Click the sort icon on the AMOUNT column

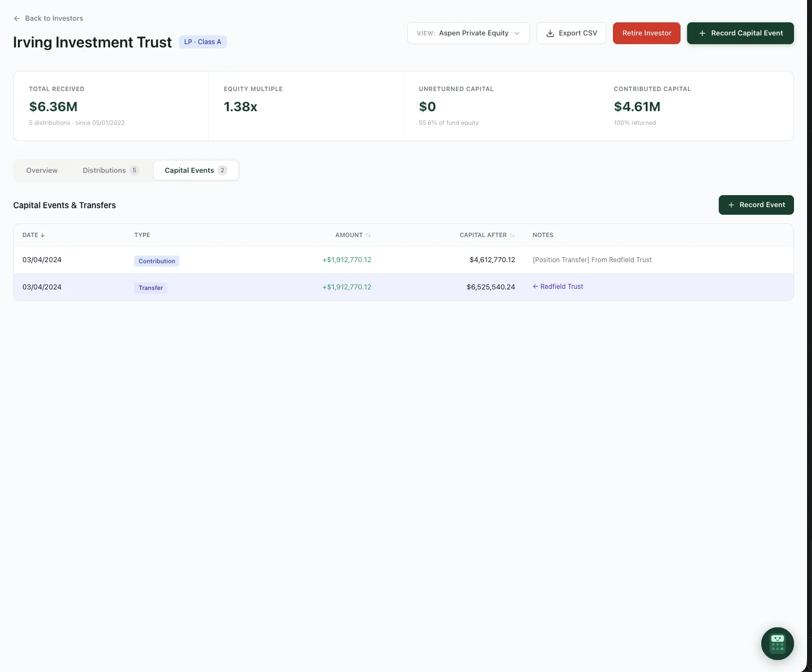[368, 235]
